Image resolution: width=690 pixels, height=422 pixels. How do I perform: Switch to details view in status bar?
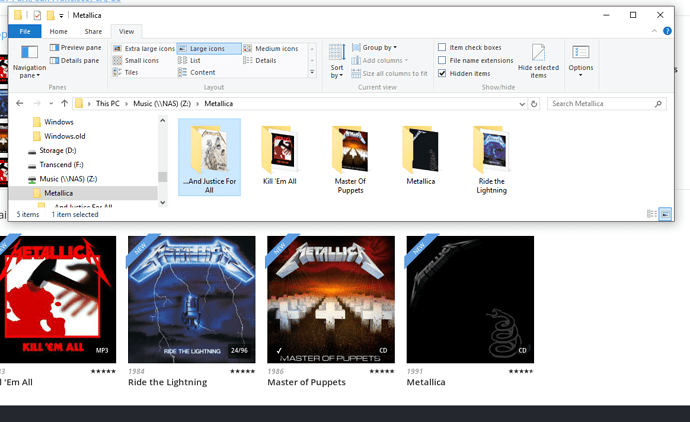[x=652, y=214]
